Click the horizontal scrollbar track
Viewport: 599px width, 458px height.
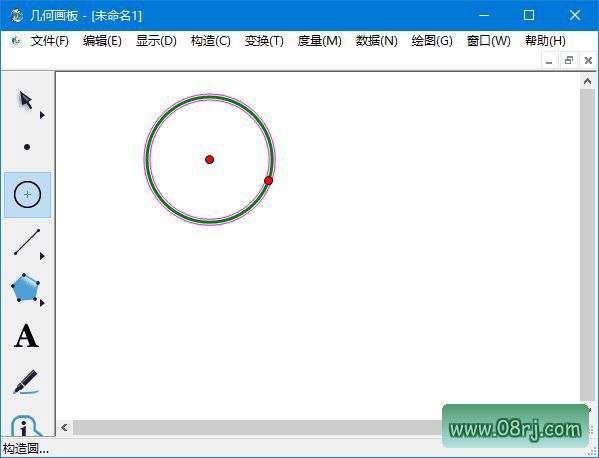(x=256, y=427)
